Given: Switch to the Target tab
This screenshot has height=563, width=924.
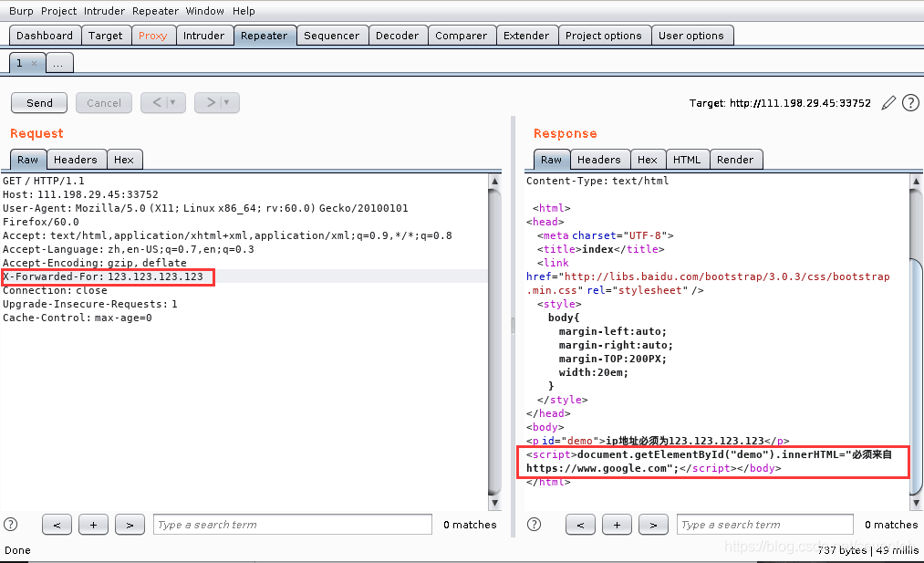Looking at the screenshot, I should [106, 36].
